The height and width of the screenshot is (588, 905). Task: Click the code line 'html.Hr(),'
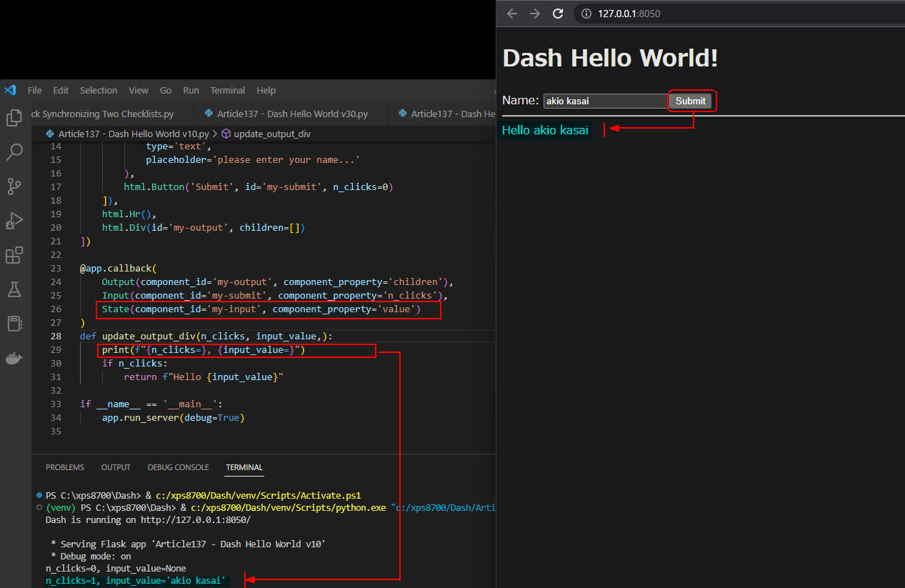click(129, 214)
